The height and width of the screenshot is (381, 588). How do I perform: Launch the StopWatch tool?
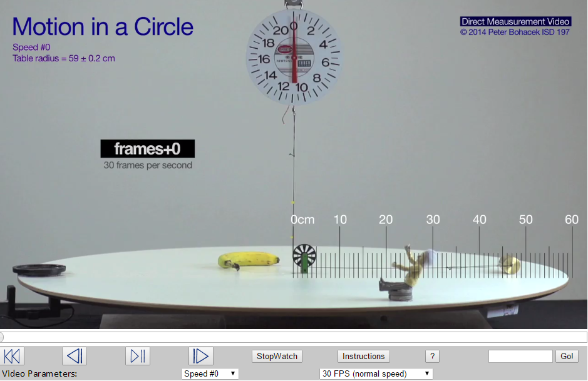(x=276, y=356)
